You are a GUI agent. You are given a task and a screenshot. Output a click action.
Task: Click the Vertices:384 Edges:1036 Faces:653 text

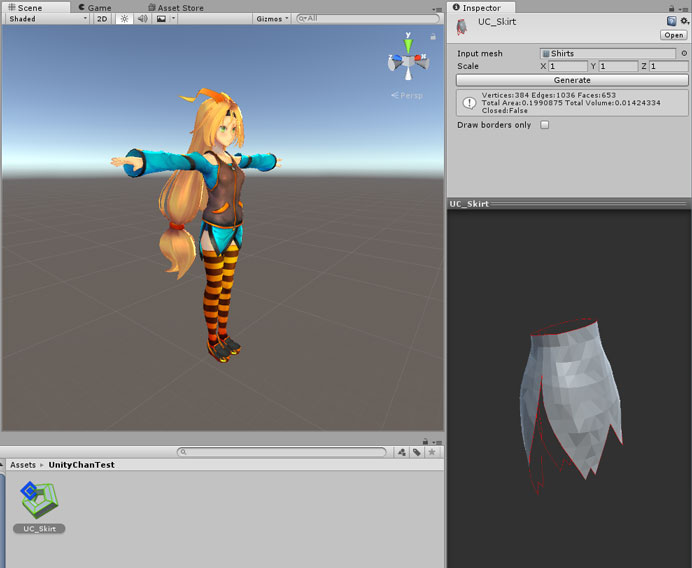pyautogui.click(x=549, y=95)
